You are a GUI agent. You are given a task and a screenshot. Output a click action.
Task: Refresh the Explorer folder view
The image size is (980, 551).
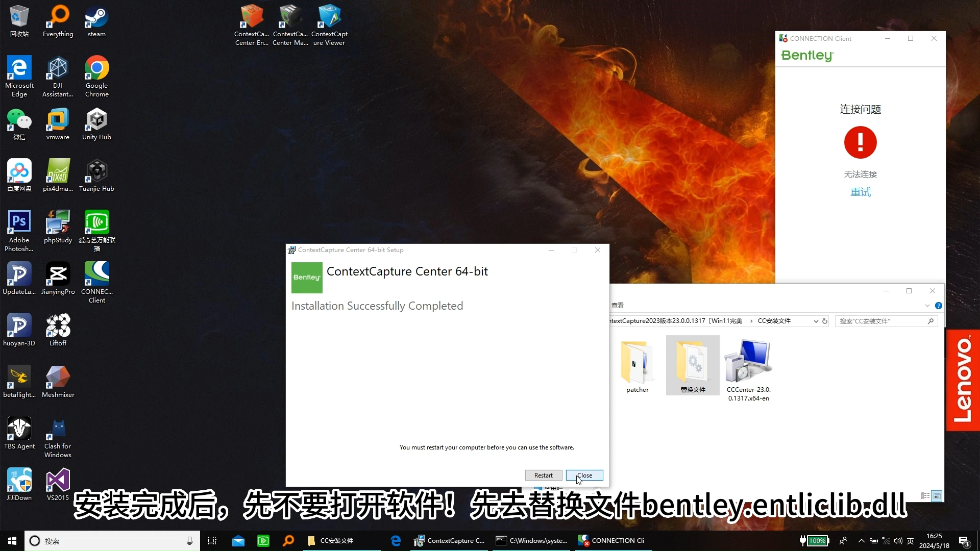click(825, 321)
